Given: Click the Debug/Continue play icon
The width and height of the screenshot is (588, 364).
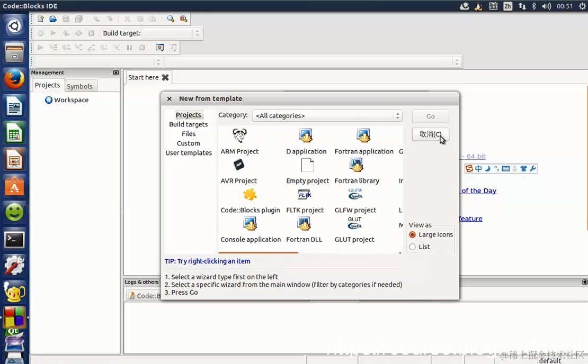Looking at the screenshot, I should (x=40, y=47).
